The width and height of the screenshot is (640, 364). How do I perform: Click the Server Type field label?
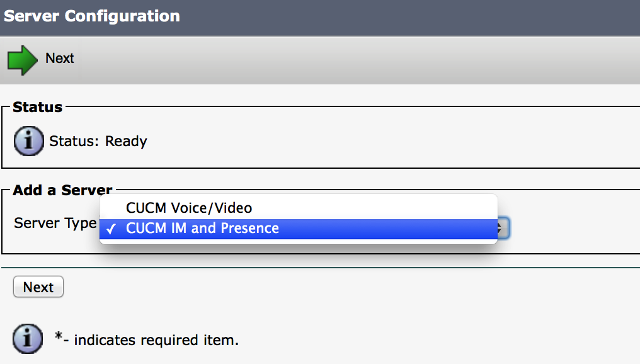pos(55,223)
